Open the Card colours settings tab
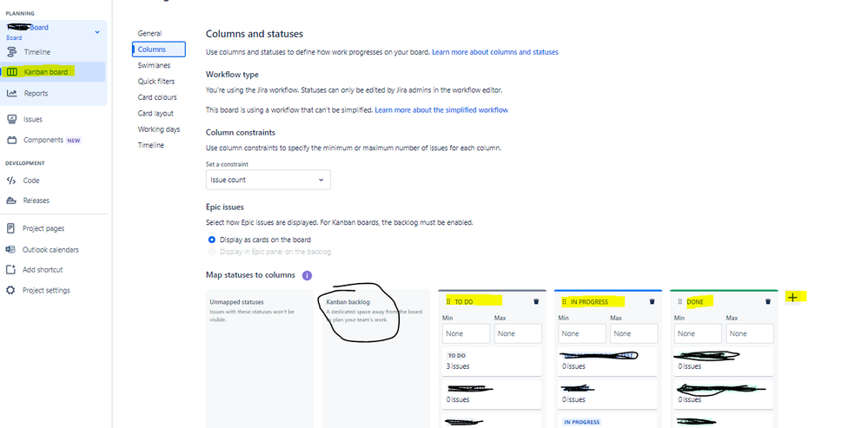 [x=157, y=97]
